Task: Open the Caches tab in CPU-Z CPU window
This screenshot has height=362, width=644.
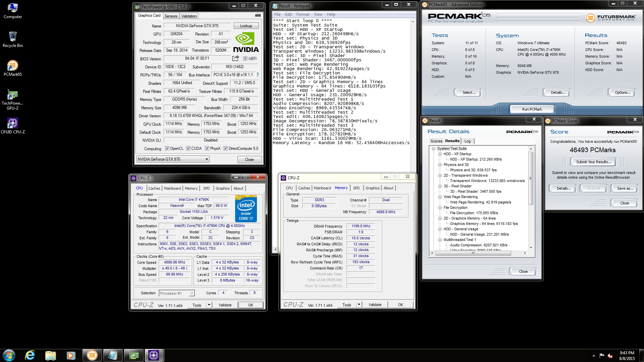Action: [x=154, y=188]
